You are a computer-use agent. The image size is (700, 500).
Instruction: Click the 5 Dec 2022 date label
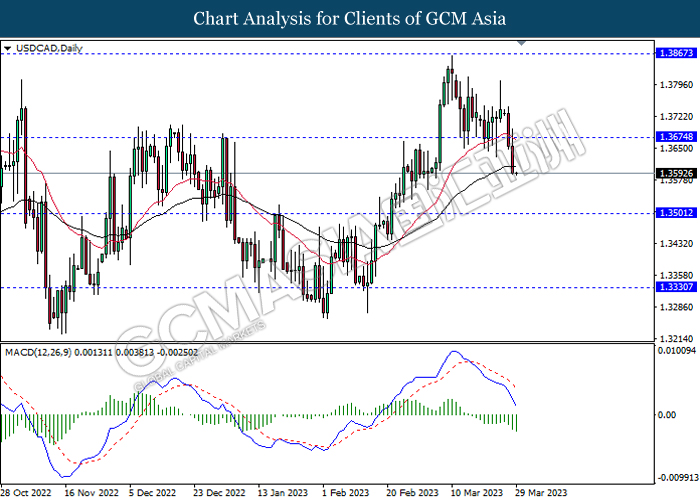(x=152, y=492)
